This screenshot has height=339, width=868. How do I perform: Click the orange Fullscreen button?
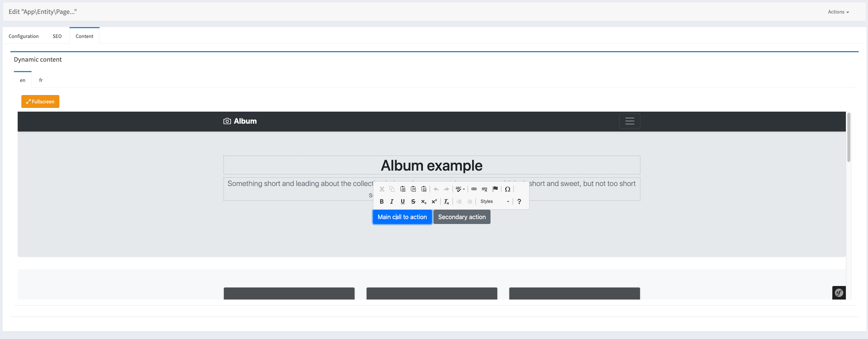tap(40, 101)
